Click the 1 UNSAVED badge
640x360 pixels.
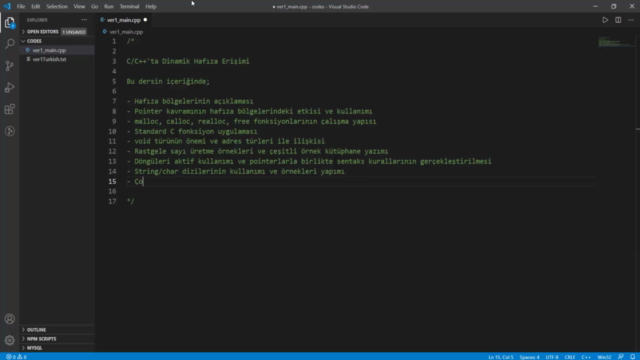74,32
